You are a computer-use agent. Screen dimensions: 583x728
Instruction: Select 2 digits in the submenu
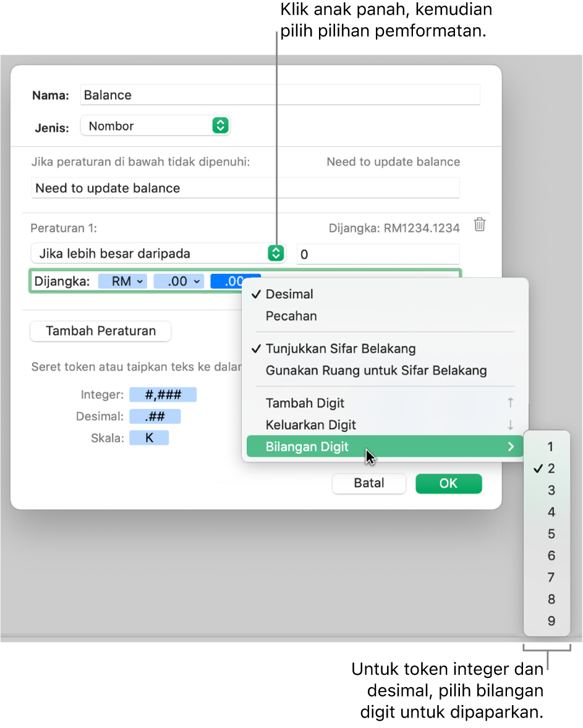click(x=547, y=468)
